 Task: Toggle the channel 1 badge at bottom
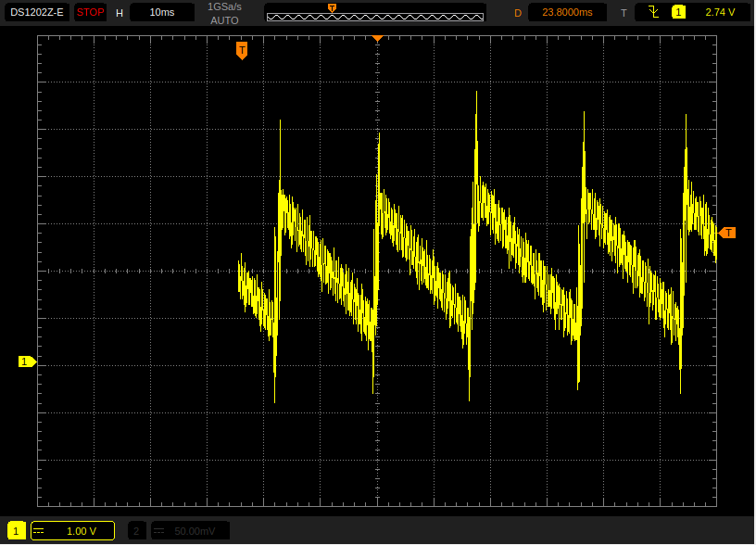(17, 531)
